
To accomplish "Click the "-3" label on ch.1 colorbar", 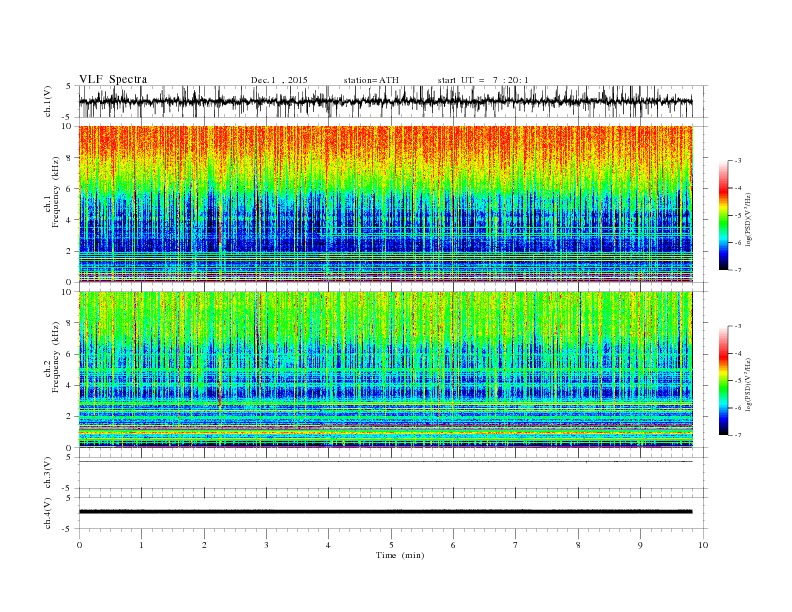I will (738, 161).
